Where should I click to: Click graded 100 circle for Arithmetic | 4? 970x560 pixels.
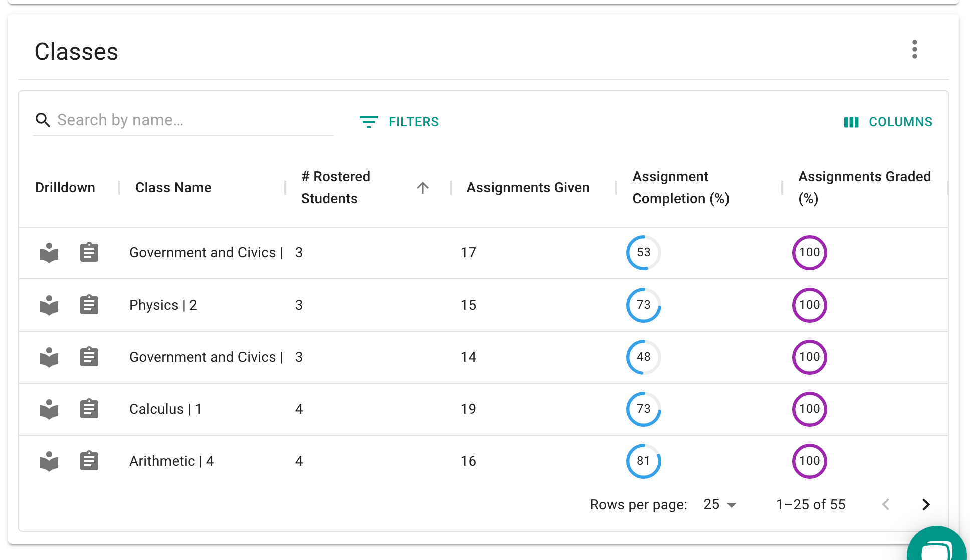[810, 461]
